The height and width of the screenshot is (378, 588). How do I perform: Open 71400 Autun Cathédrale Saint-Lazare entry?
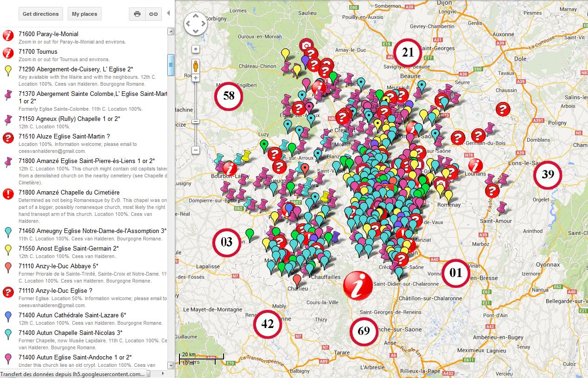click(x=72, y=315)
